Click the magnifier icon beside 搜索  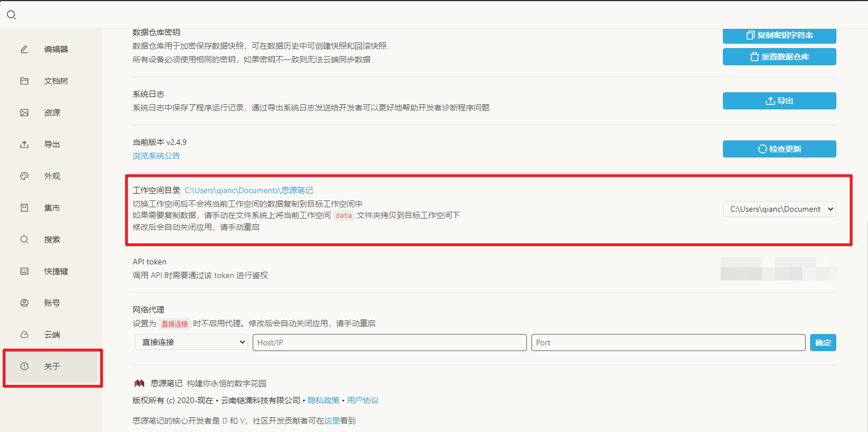[x=24, y=239]
